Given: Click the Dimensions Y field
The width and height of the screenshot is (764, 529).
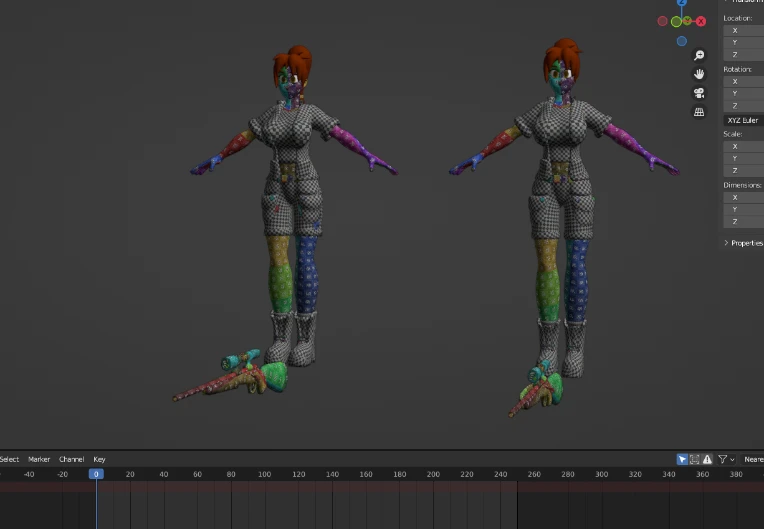Looking at the screenshot, I should (744, 209).
